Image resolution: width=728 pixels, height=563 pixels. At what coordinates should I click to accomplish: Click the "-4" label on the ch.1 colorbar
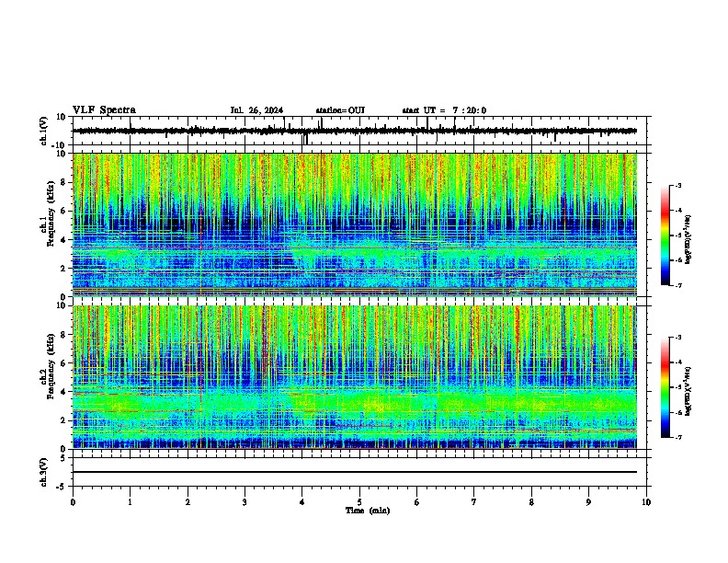click(x=678, y=211)
